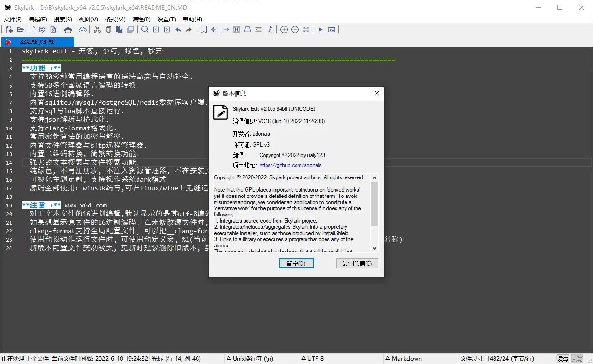Viewport: 593px width, 364px height.
Task: Toggle hex editing with the H toolbar icon
Action: tap(237, 29)
